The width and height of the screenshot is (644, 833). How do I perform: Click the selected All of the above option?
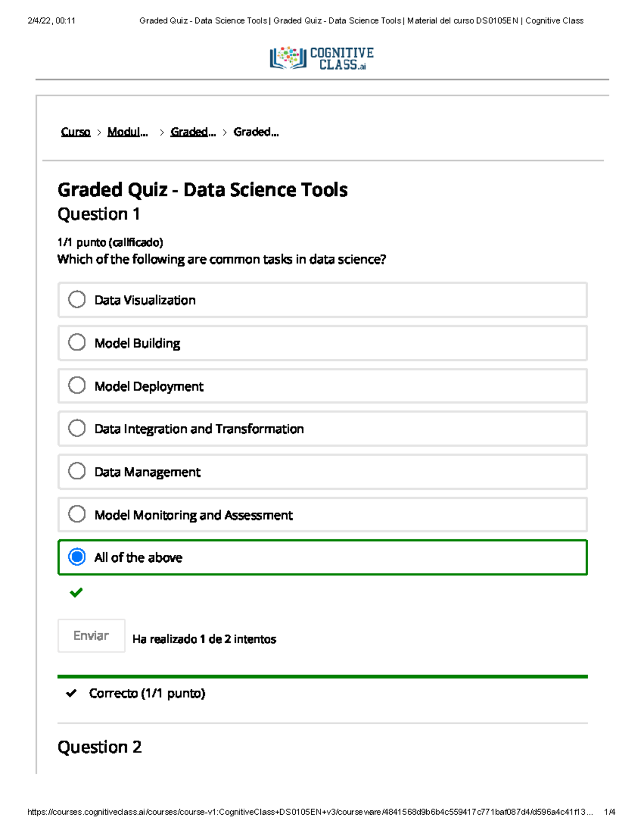[77, 557]
